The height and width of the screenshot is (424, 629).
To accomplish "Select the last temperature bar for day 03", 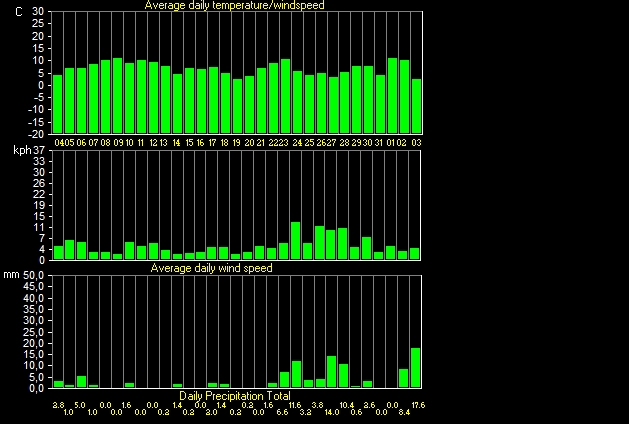I will click(415, 106).
